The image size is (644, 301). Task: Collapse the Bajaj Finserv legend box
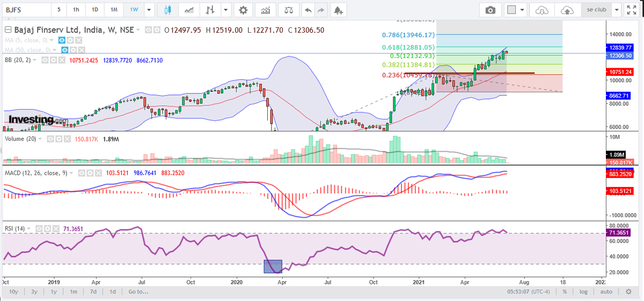point(8,30)
